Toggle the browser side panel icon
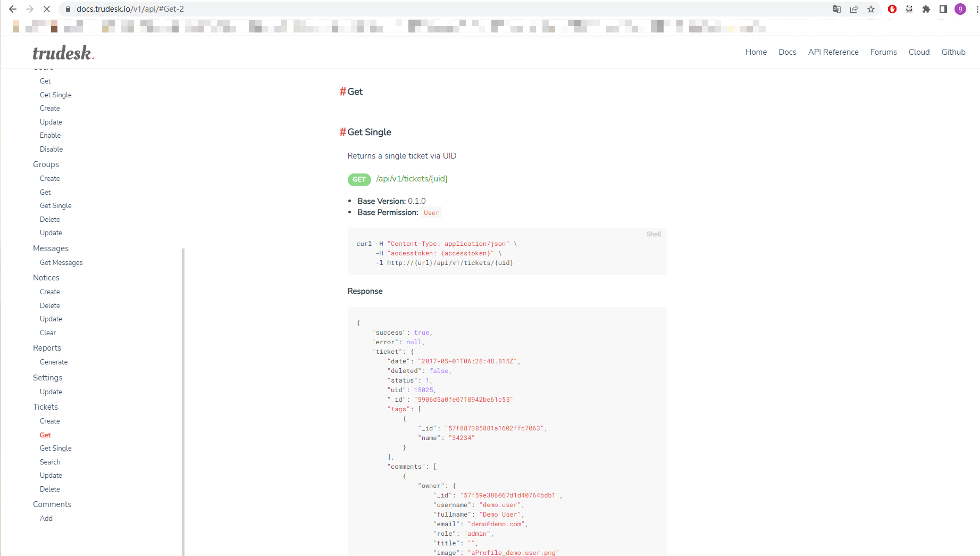The width and height of the screenshot is (980, 556). [943, 9]
